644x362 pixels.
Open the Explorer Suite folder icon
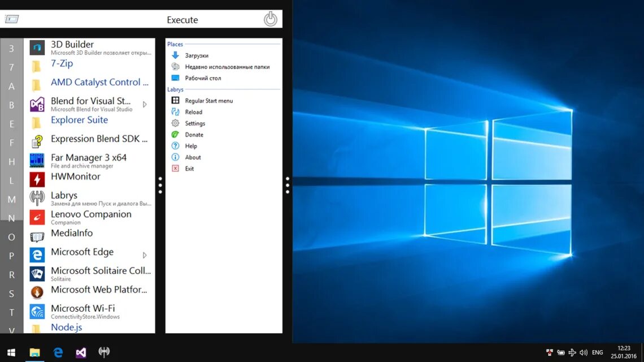(x=37, y=123)
